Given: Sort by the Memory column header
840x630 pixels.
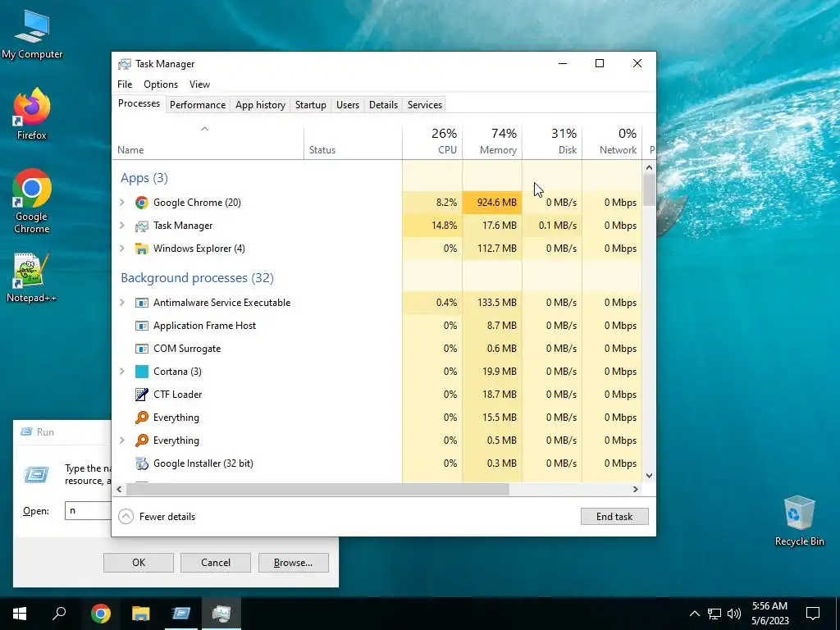Looking at the screenshot, I should click(492, 142).
